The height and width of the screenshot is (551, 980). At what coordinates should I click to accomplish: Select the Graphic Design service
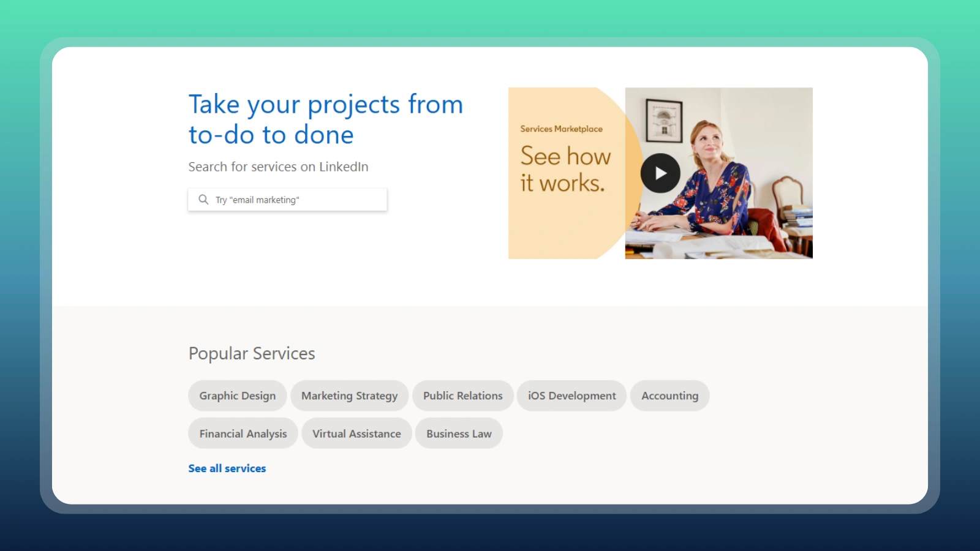tap(238, 395)
